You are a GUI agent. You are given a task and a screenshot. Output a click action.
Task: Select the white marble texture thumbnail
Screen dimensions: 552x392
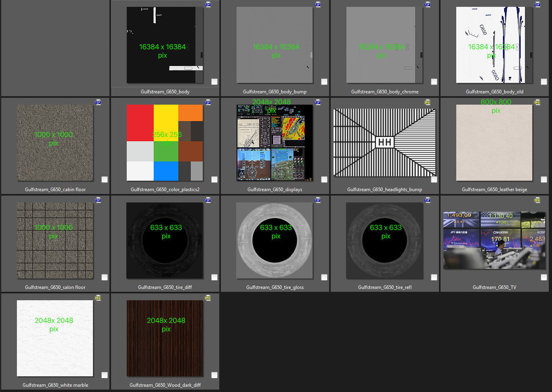click(x=55, y=338)
